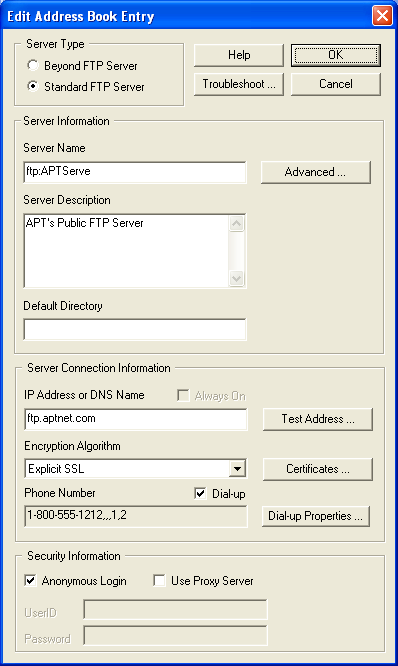The height and width of the screenshot is (666, 398).
Task: Test the server address
Action: tap(318, 419)
